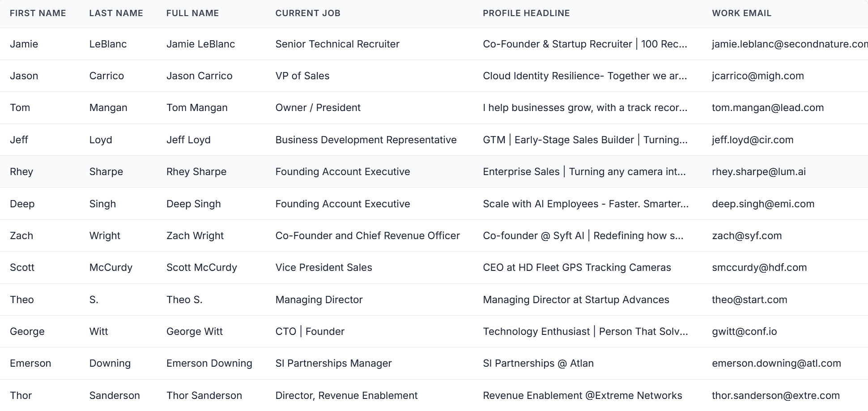Viewport: 868px width, 411px height.
Task: Select the 'VP of Sales' job cell
Action: [x=302, y=76]
